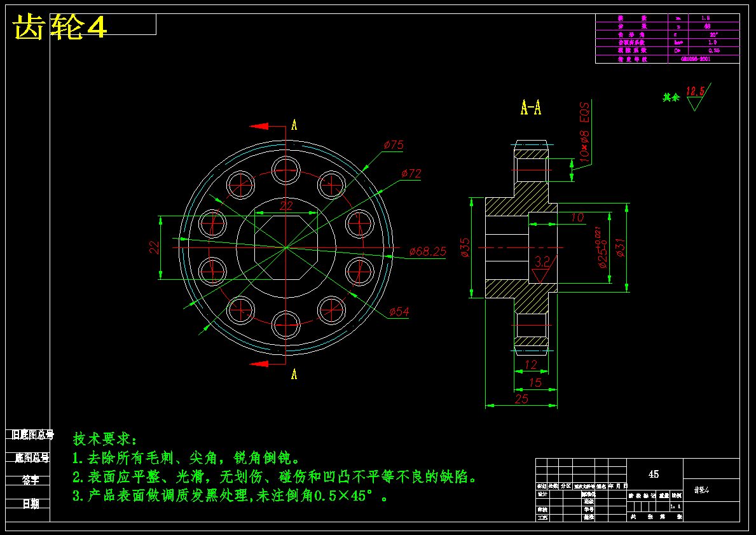Click the ø35 hub diameter dimension
This screenshot has height=535, width=756.
tap(465, 247)
